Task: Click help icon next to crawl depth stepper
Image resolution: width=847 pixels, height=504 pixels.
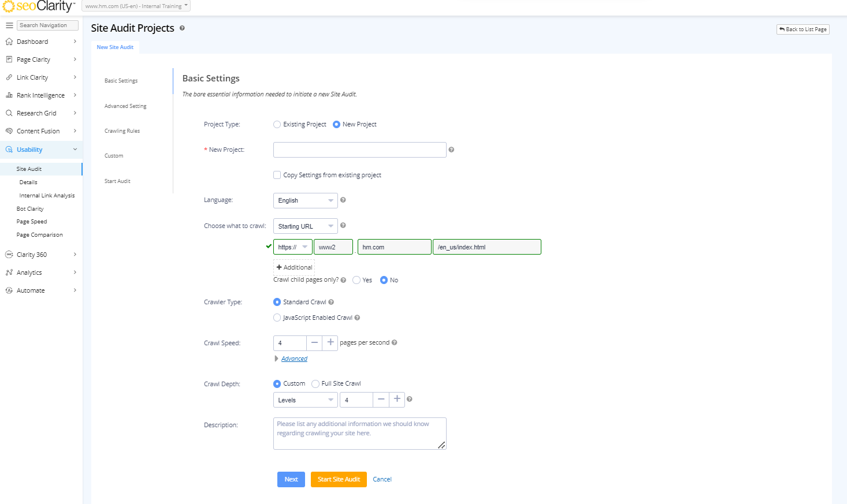Action: click(x=410, y=399)
